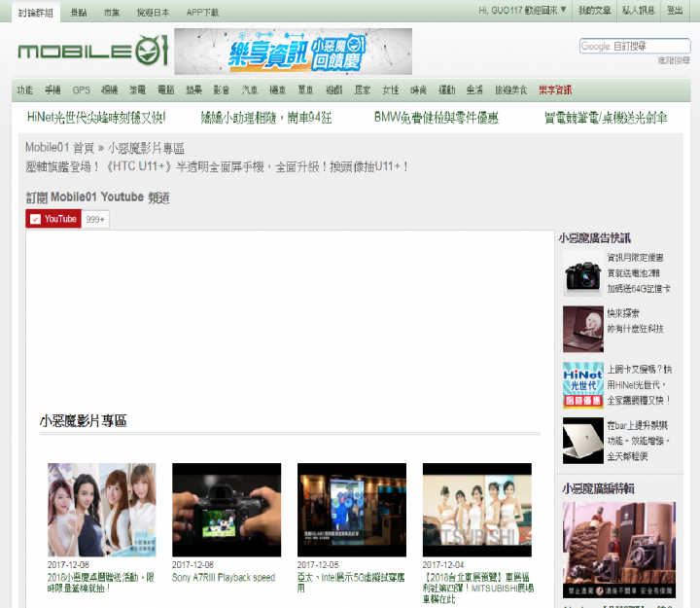
Task: Click the gold laptop ad thumbnail
Action: click(583, 441)
